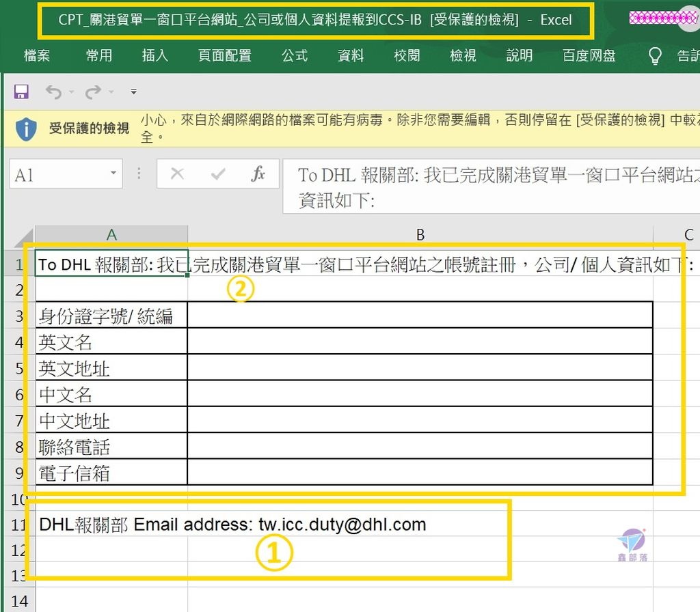Screen dimensions: 700x612
Task: Open the 檔案 menu tab
Action: (37, 56)
